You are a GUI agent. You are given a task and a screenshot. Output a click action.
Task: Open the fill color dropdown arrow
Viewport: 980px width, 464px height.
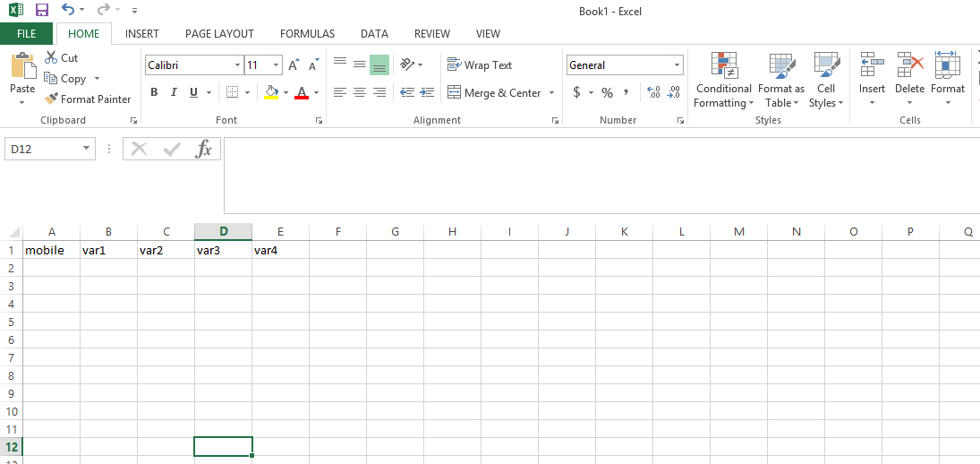285,92
